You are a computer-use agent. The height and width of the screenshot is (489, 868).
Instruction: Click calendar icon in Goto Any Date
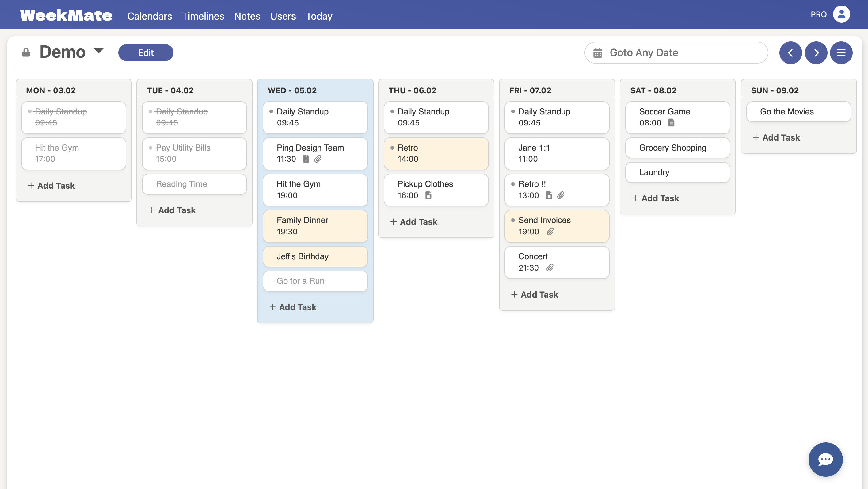[598, 53]
